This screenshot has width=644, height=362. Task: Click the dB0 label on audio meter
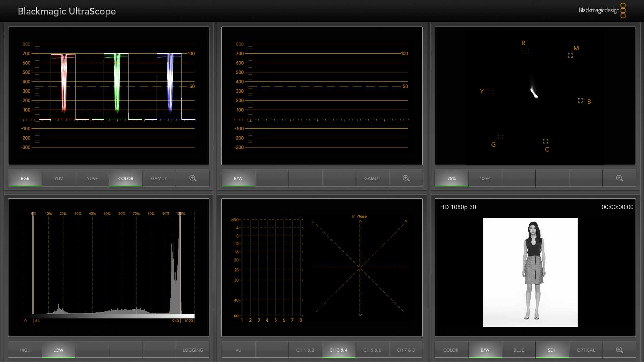(235, 220)
